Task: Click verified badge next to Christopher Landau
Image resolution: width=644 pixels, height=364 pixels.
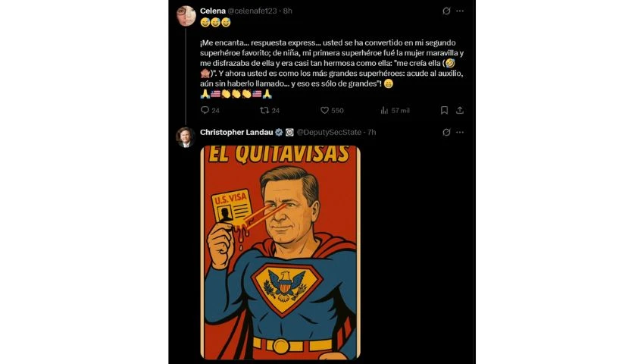Action: pyautogui.click(x=279, y=132)
